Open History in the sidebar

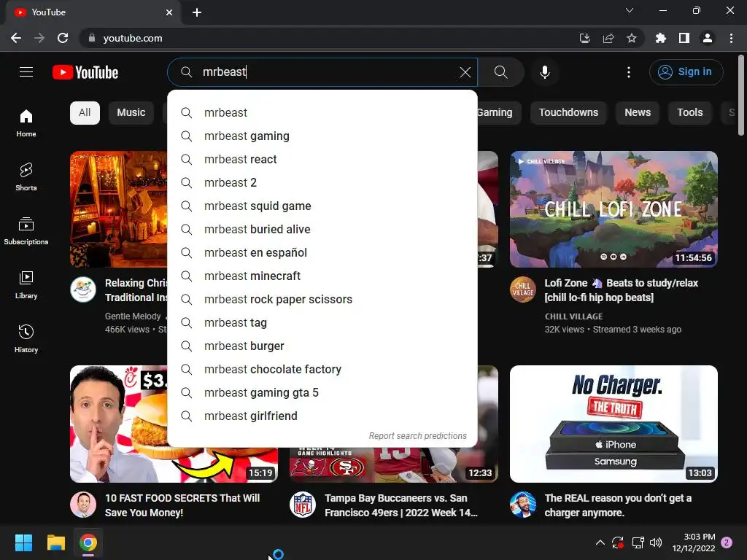pos(26,338)
